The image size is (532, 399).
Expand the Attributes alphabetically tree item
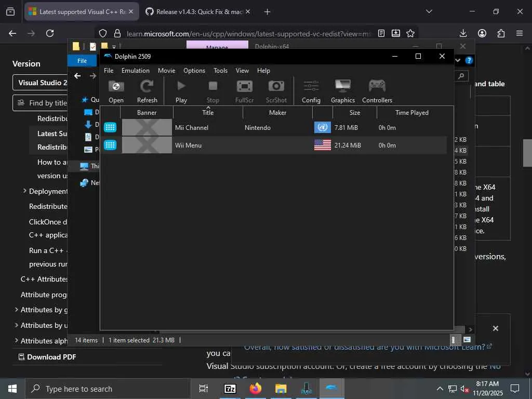tap(16, 340)
